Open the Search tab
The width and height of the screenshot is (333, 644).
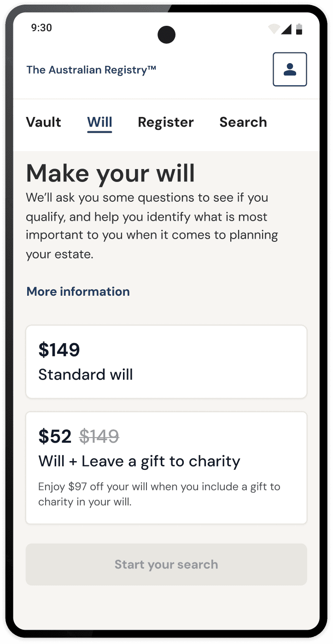243,122
